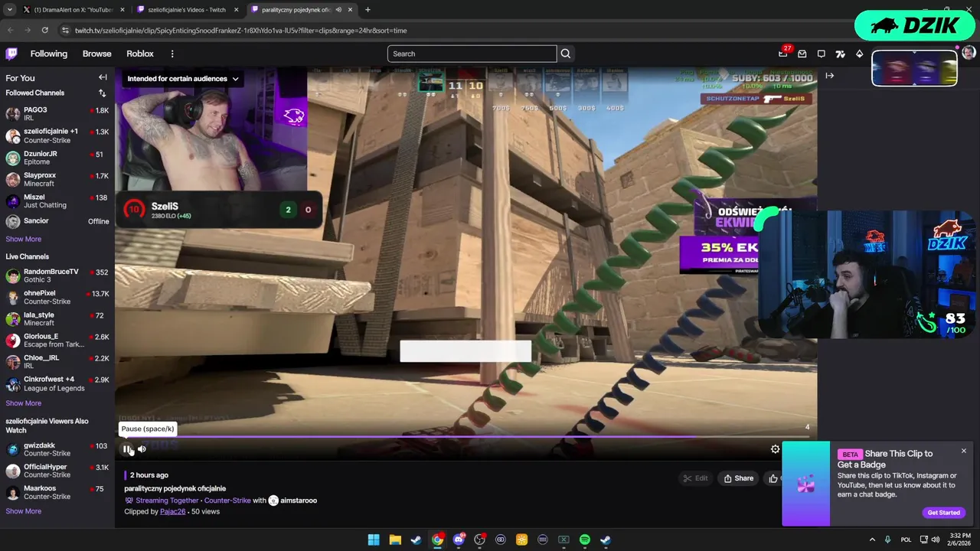This screenshot has width=980, height=551.
Task: Open the notifications inbox icon
Action: point(802,54)
